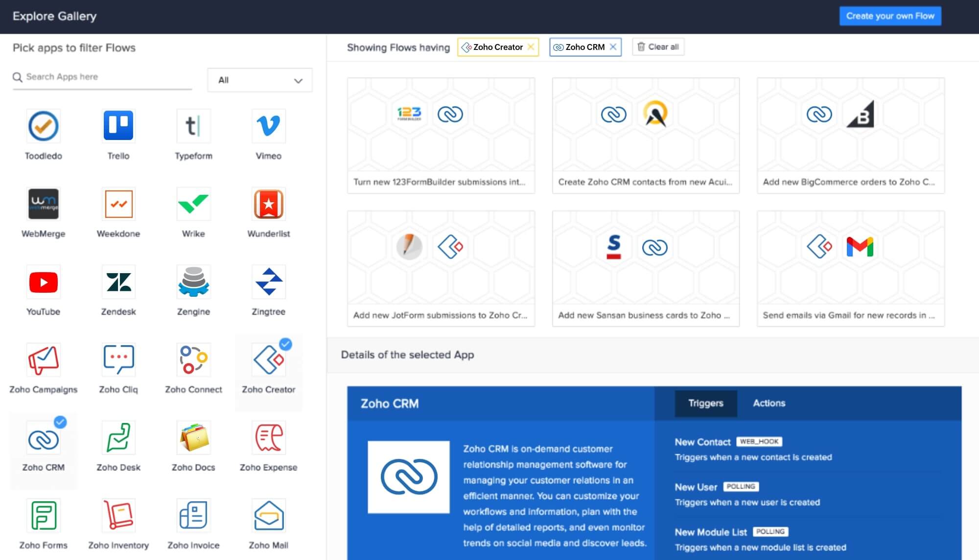The height and width of the screenshot is (560, 979).
Task: Choose the Zoho Desk icon
Action: pyautogui.click(x=118, y=438)
